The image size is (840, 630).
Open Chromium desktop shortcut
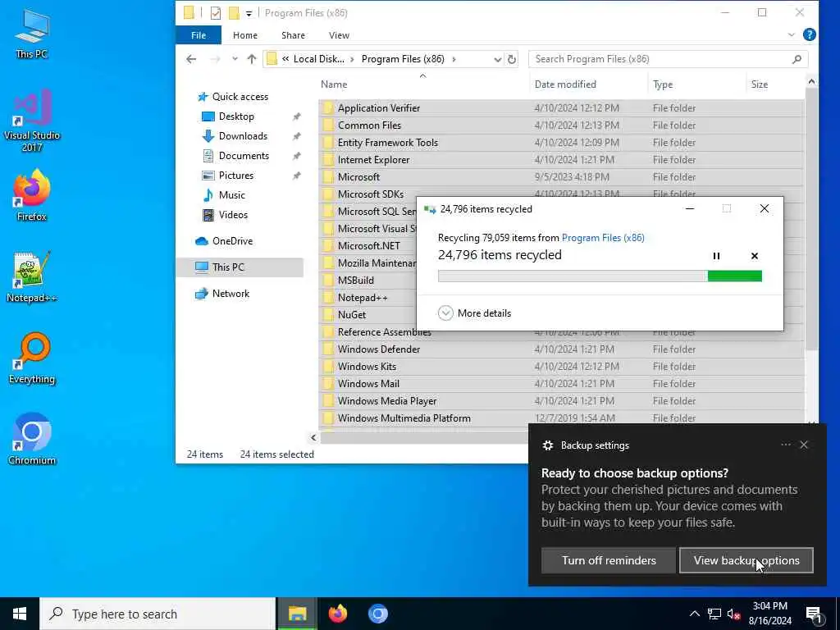pyautogui.click(x=32, y=439)
